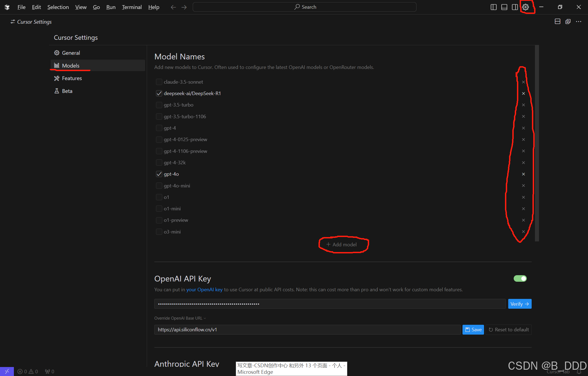Uncheck the deepseek-ai/DeepSeek-R1 model
This screenshot has height=376, width=588.
click(159, 93)
